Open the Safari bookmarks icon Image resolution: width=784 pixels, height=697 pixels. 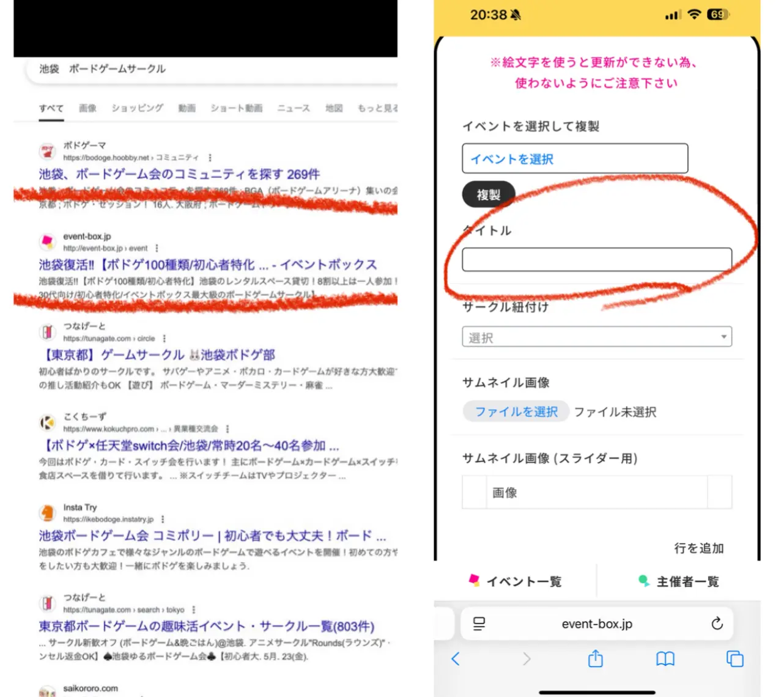click(x=665, y=659)
